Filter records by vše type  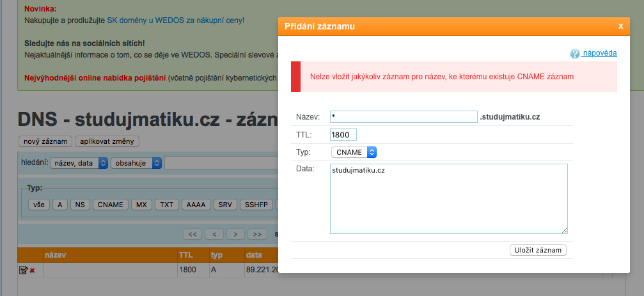[39, 205]
